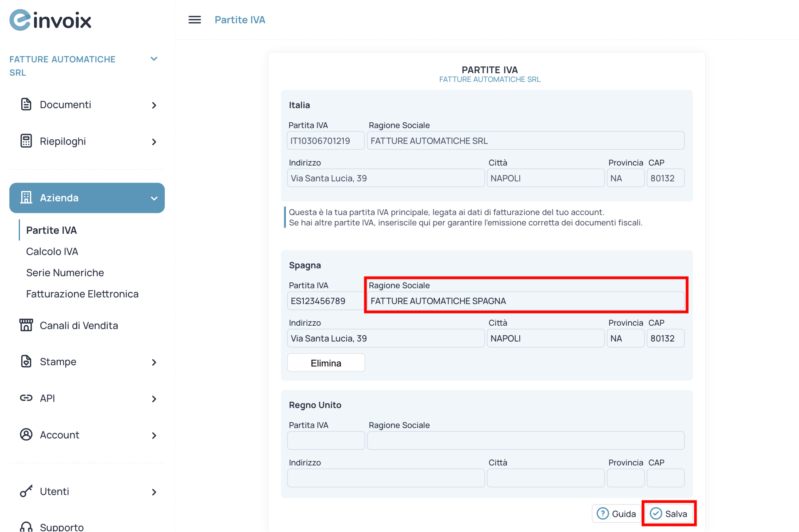Expand the FATTURE AUTOMATICHE SRL company dropdown
The height and width of the screenshot is (532, 799).
point(154,59)
